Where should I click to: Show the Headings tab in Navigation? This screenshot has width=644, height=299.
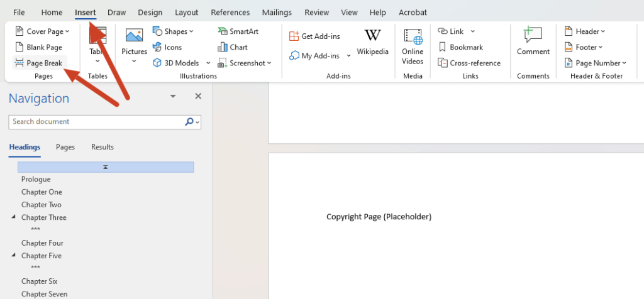[x=25, y=147]
